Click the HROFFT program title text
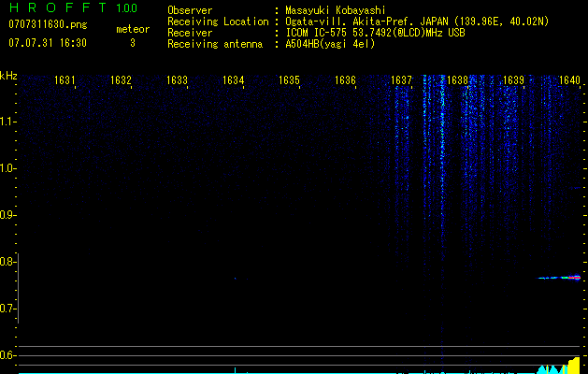The height and width of the screenshot is (374, 588). point(59,7)
